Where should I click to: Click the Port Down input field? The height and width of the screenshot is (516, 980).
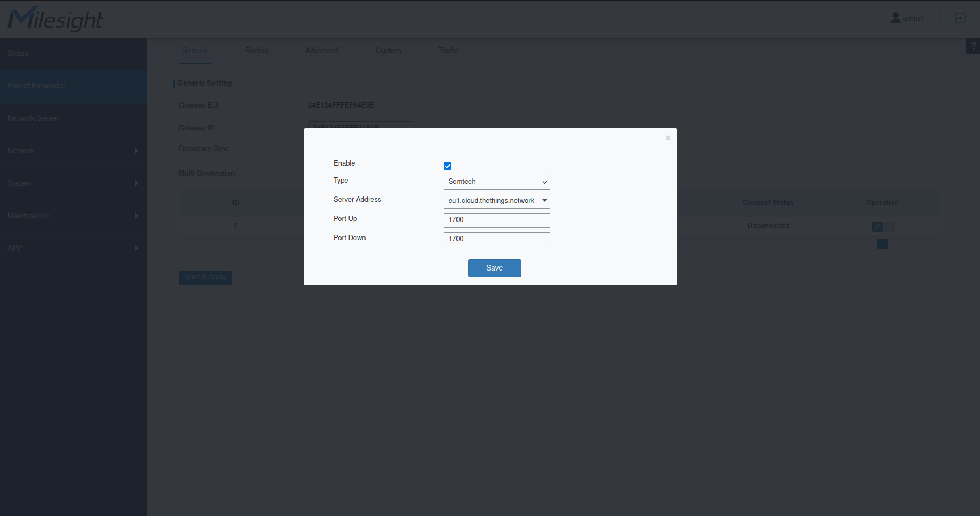pos(496,239)
